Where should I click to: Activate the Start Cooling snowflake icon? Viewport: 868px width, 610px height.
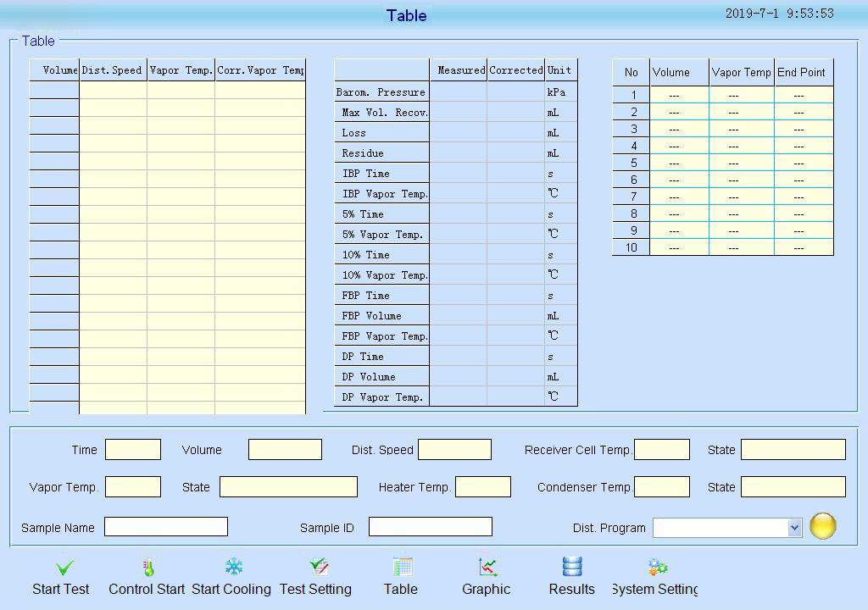pos(233,568)
